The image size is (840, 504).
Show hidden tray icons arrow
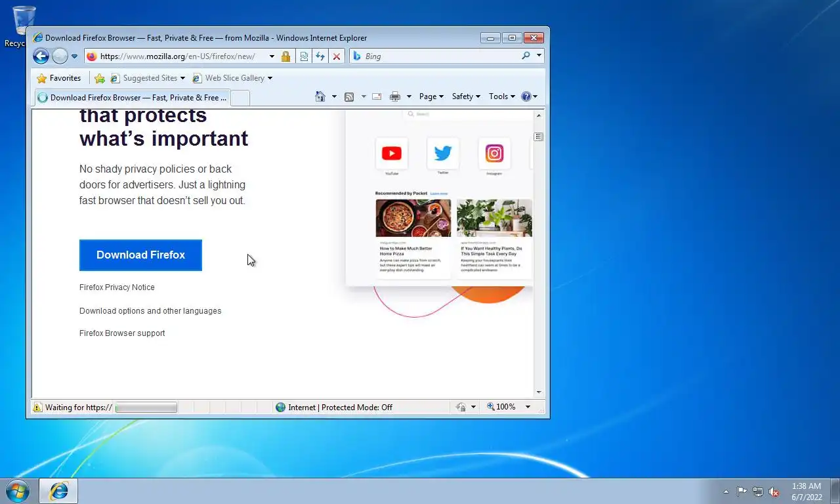coord(726,492)
